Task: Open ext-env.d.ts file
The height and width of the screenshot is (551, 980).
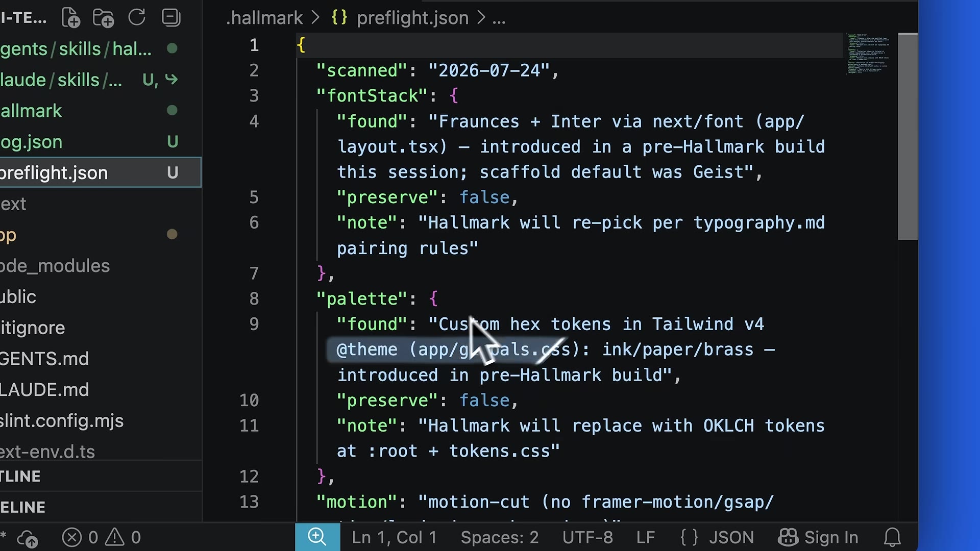Action: [101, 451]
